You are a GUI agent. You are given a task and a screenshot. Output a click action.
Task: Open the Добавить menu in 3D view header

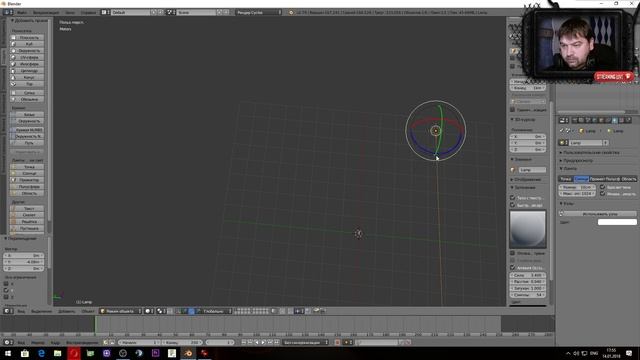click(x=67, y=311)
